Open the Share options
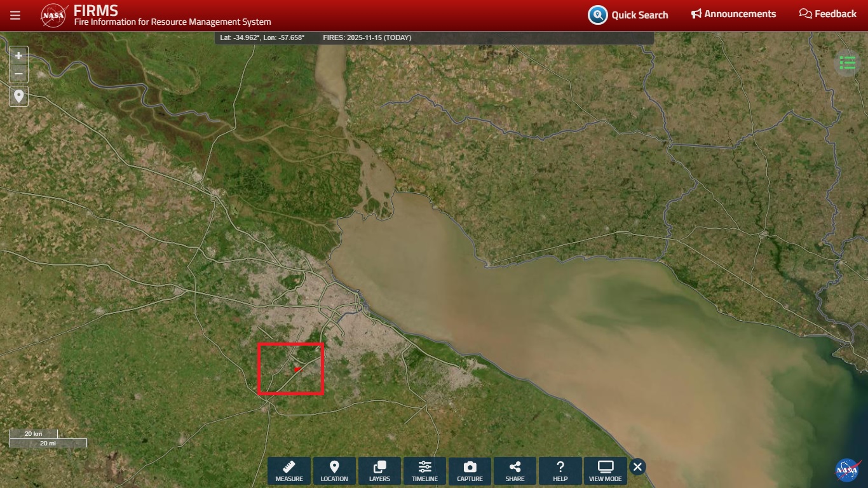The height and width of the screenshot is (488, 868). pos(515,471)
